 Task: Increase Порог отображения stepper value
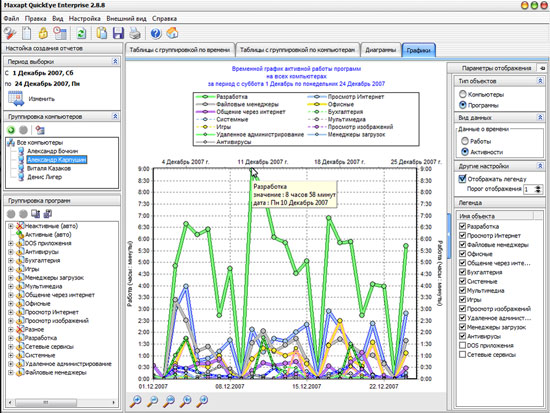(538, 187)
